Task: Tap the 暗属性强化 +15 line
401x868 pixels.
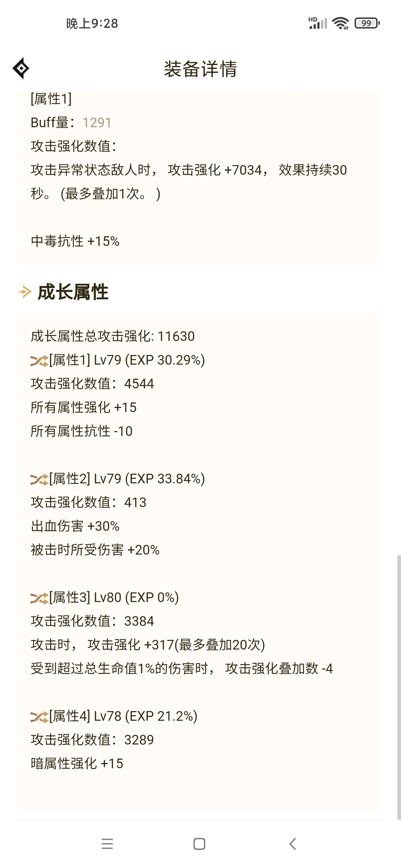Action: [x=77, y=764]
